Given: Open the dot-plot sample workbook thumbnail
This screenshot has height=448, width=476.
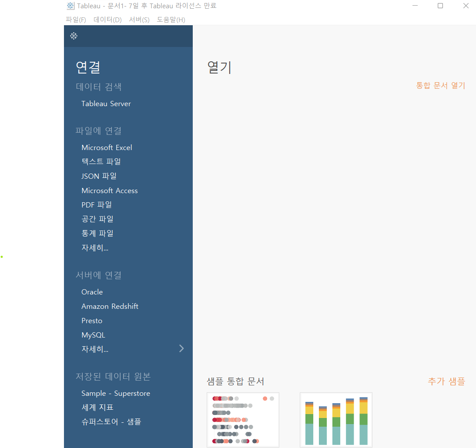Looking at the screenshot, I should click(x=243, y=420).
